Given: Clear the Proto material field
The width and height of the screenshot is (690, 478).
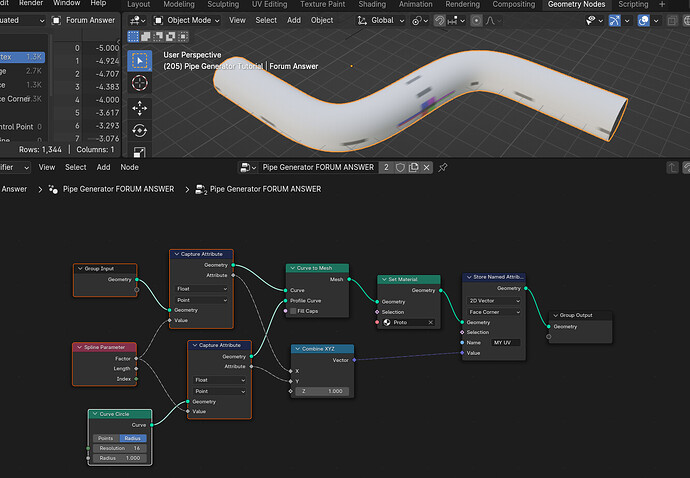Looking at the screenshot, I should (x=430, y=323).
